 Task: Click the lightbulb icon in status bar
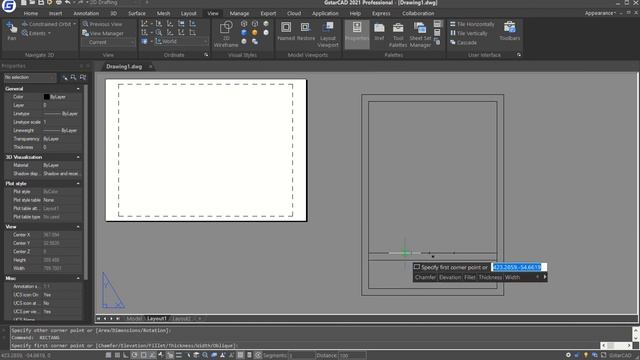point(586,356)
